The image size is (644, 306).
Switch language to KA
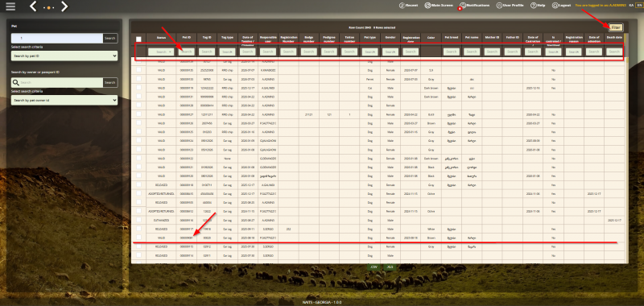tap(631, 6)
